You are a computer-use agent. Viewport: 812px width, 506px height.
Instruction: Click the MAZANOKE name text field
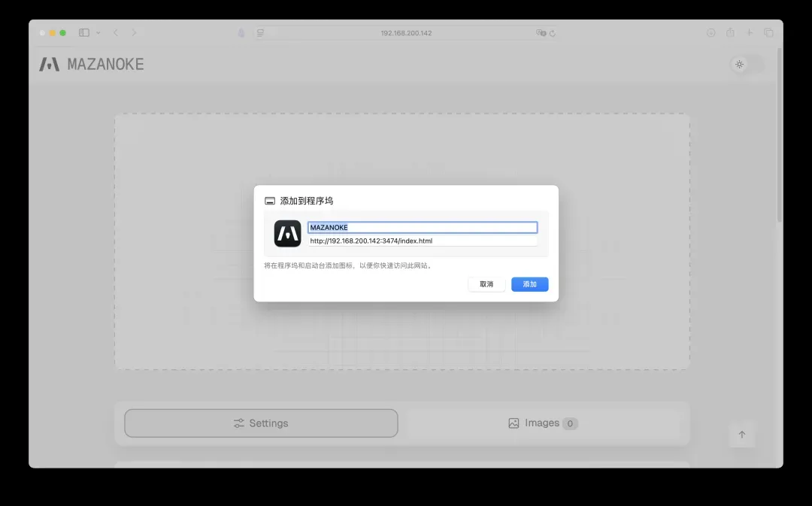(422, 227)
